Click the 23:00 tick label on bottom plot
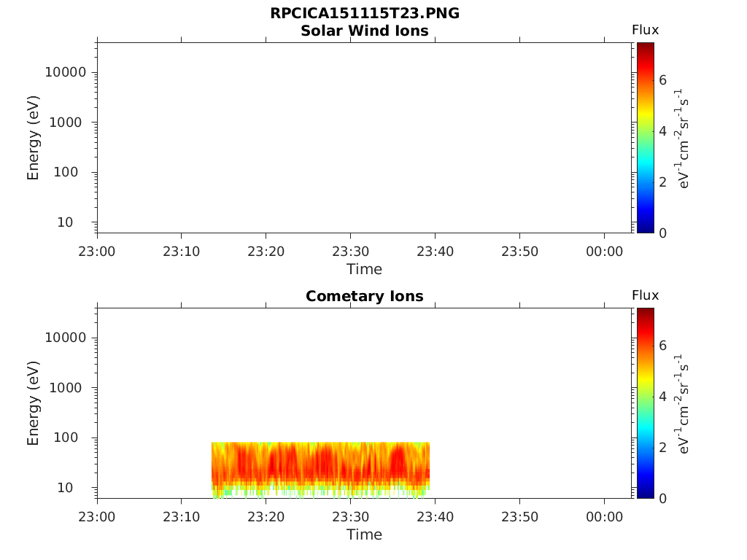This screenshot has width=747, height=560. (97, 517)
